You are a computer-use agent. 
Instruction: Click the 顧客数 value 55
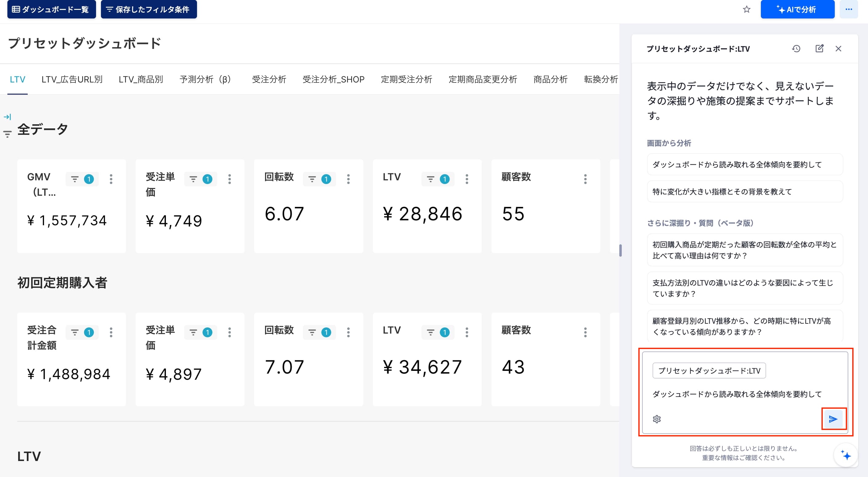[513, 214]
